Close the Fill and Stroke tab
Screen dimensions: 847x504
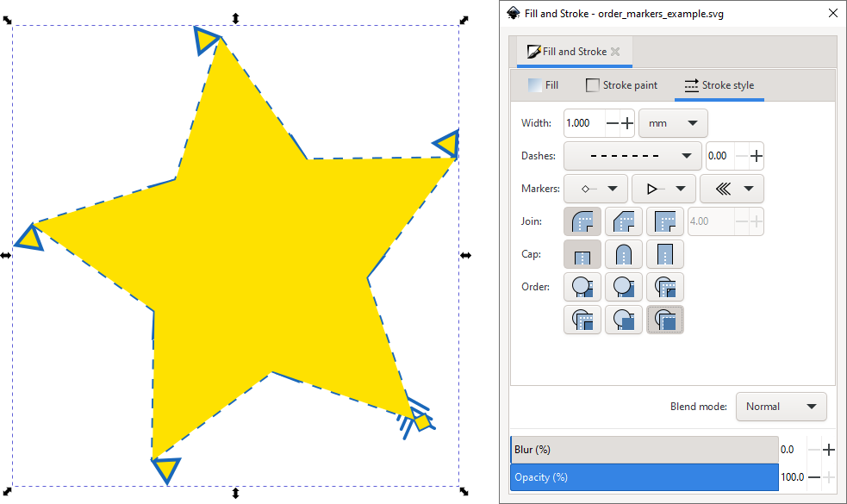coord(615,52)
